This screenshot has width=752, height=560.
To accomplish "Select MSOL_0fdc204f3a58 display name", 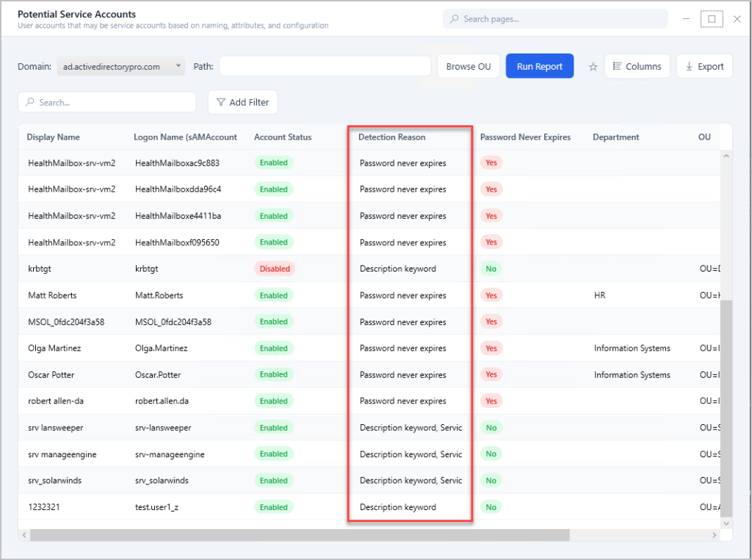I will click(66, 321).
